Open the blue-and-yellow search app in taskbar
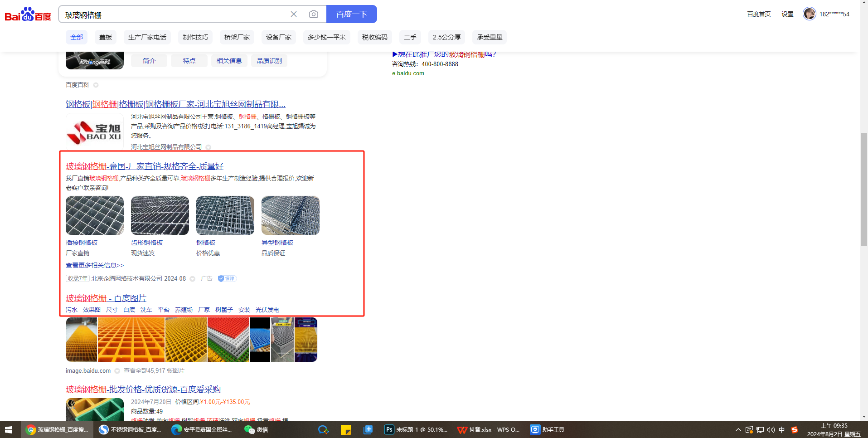The width and height of the screenshot is (868, 438). (323, 429)
